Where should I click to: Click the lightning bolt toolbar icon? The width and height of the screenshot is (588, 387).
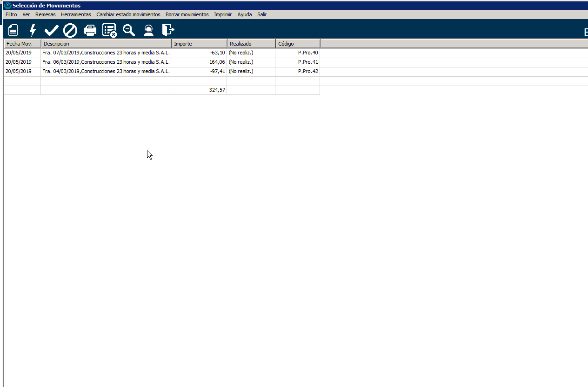[33, 31]
